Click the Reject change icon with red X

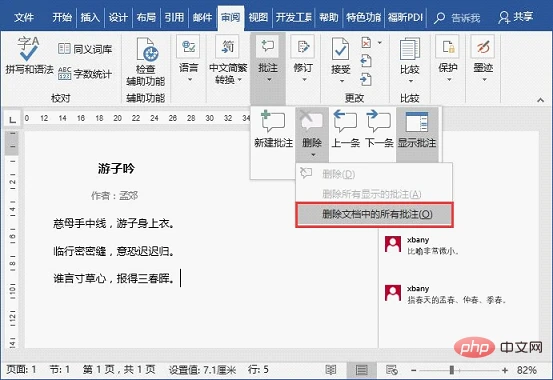click(366, 43)
